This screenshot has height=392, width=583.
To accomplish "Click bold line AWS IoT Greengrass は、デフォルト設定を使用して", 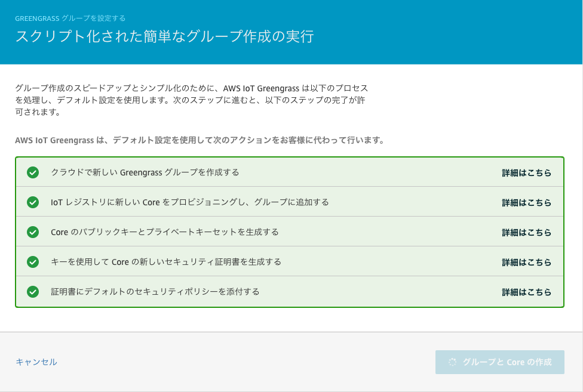I will tap(200, 140).
